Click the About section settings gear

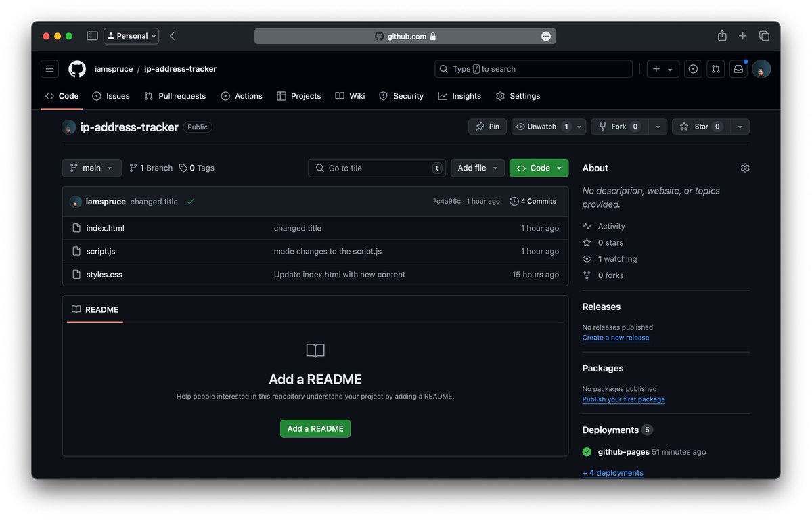[745, 168]
